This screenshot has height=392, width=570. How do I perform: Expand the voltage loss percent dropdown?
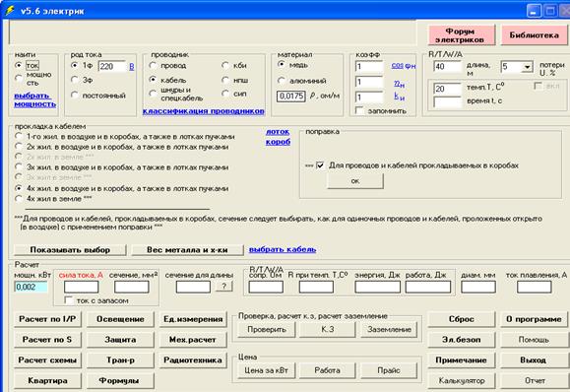527,67
